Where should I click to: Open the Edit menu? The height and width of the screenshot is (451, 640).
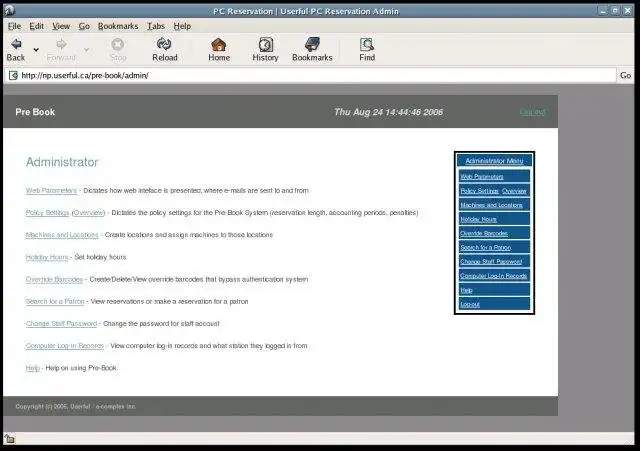(36, 26)
